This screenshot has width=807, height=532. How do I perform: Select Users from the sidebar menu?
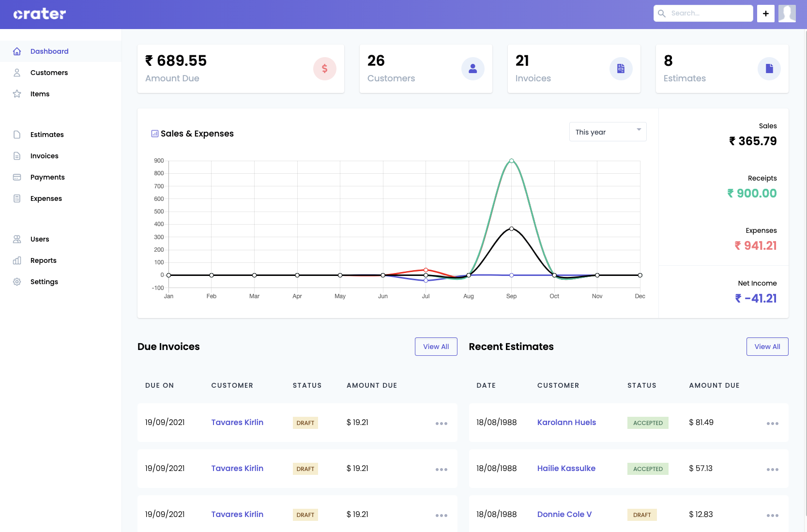[39, 239]
